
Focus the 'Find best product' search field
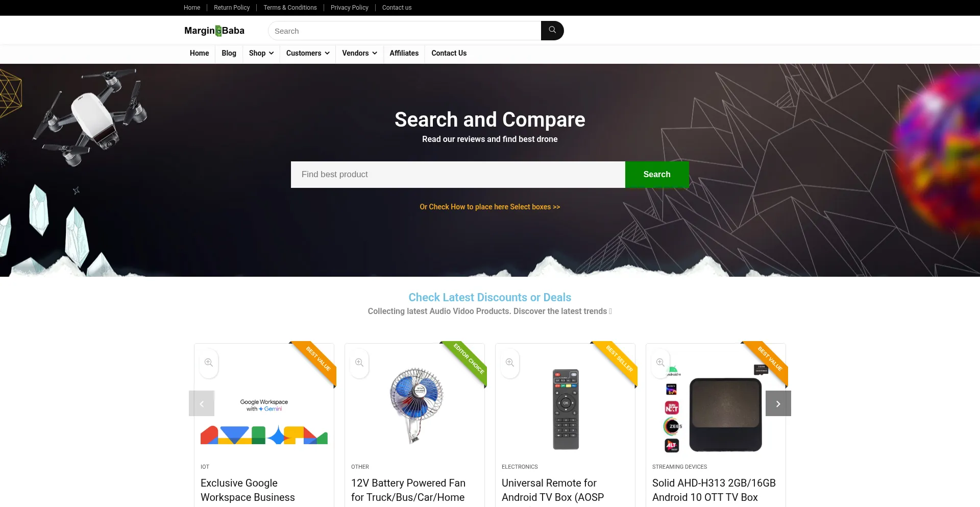[458, 175]
